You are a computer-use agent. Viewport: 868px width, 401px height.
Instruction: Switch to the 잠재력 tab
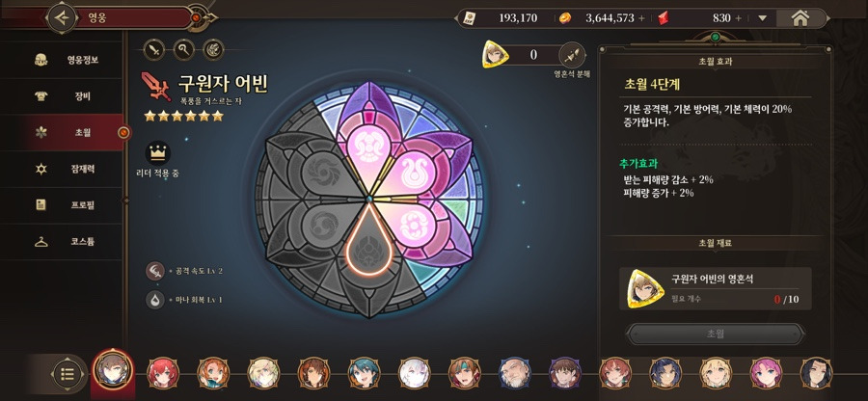click(62, 169)
